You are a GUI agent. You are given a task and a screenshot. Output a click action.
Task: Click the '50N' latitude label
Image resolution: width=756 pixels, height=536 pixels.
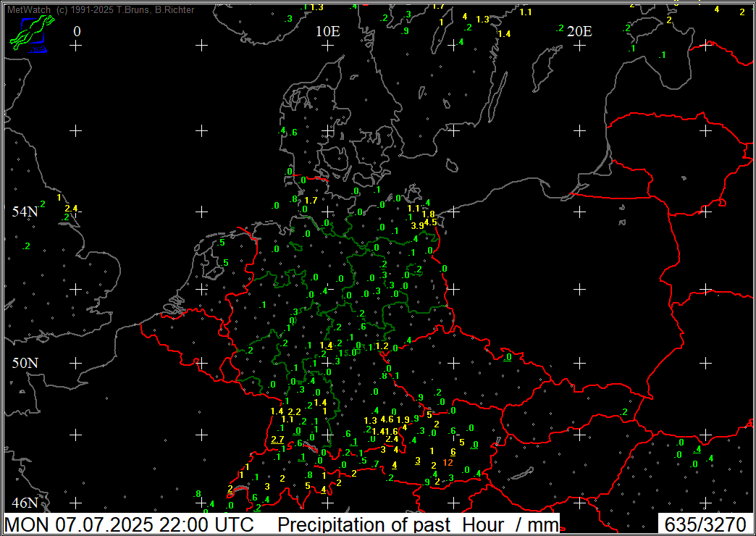click(25, 362)
